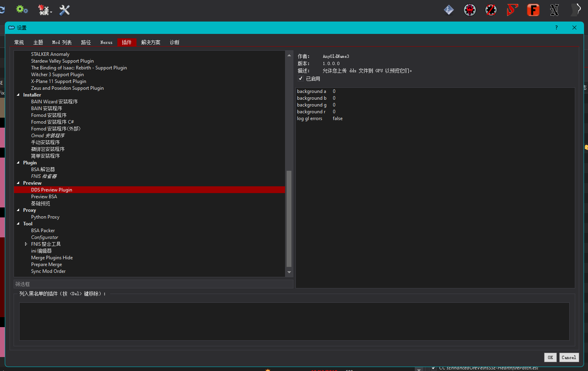Click the background g setting row

tap(435, 105)
